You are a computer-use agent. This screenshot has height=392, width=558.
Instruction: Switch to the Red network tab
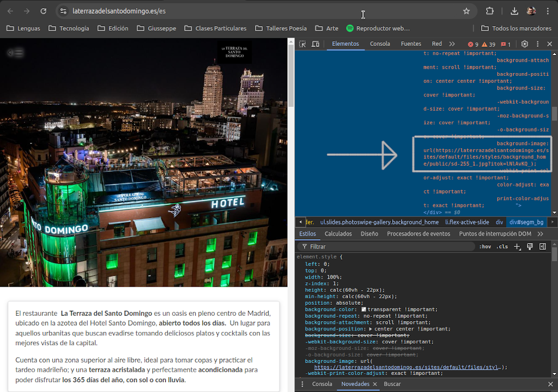436,44
